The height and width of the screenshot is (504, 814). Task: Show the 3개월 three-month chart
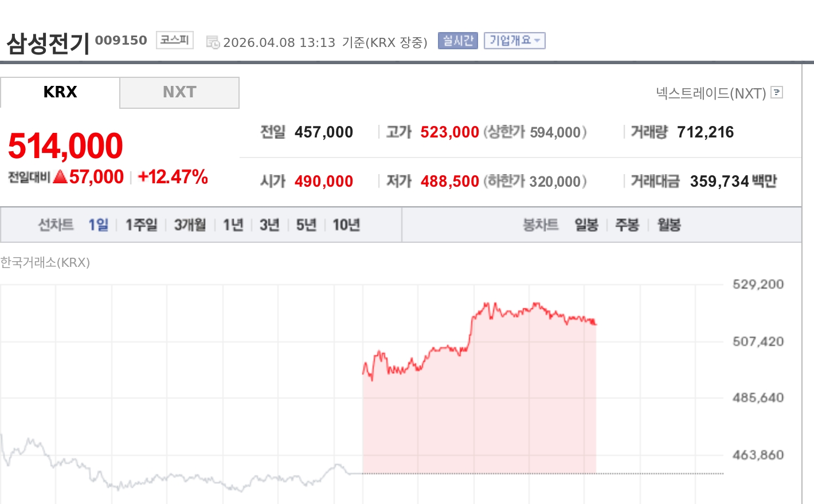pos(189,225)
